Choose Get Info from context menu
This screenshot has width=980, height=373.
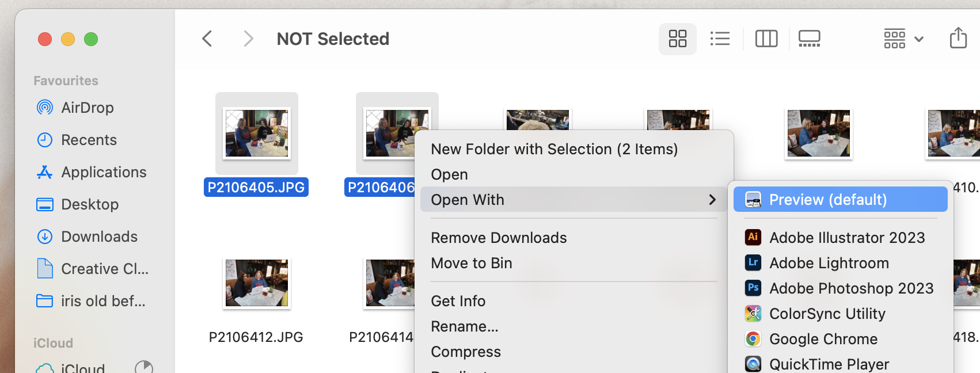tap(458, 300)
